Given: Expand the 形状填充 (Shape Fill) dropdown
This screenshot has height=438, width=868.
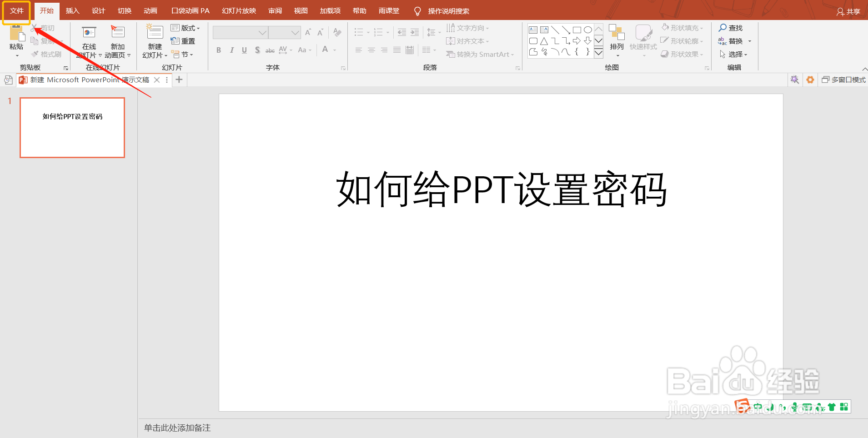Looking at the screenshot, I should tap(702, 28).
